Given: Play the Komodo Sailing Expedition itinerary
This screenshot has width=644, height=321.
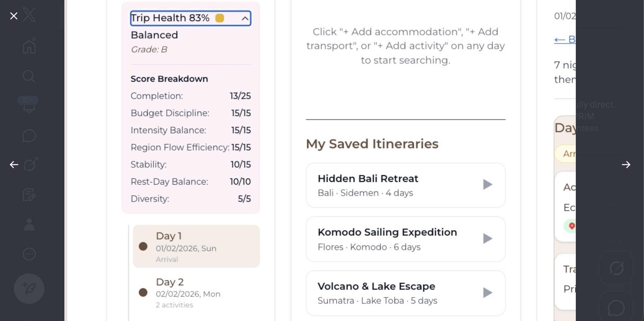Looking at the screenshot, I should (x=487, y=238).
